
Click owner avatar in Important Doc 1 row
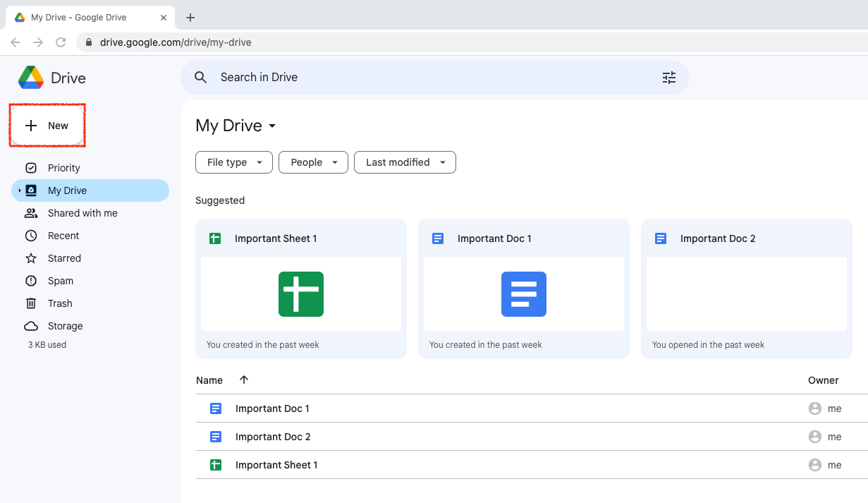pos(815,408)
